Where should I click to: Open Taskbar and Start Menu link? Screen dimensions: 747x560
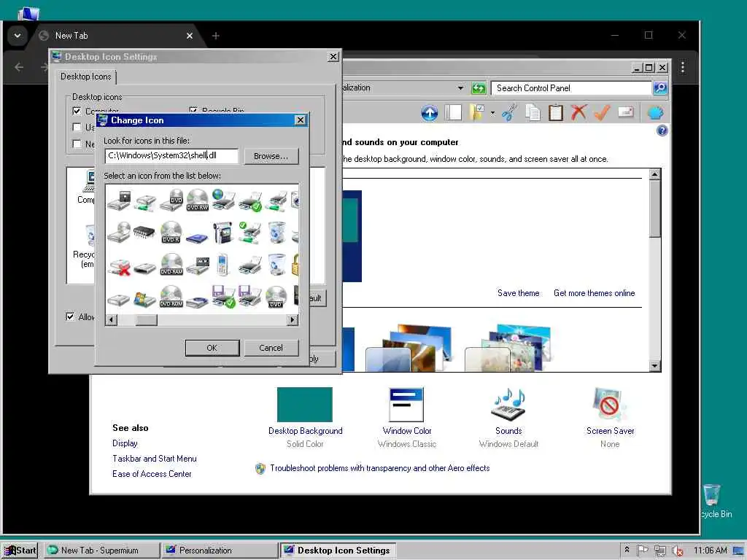click(x=155, y=459)
